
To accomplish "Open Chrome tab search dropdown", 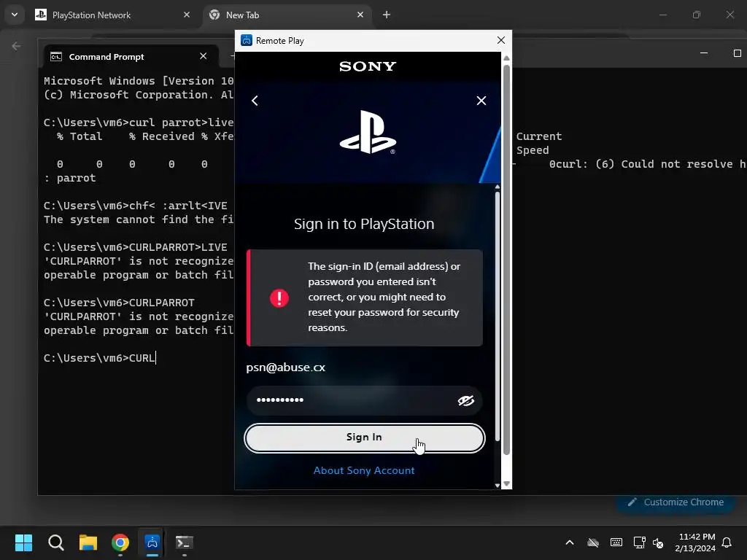I will point(15,15).
